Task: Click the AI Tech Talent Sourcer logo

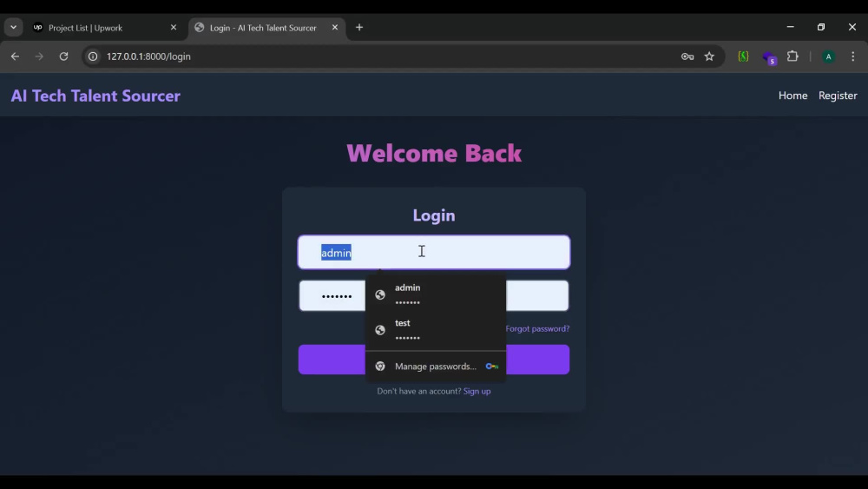Action: [95, 96]
